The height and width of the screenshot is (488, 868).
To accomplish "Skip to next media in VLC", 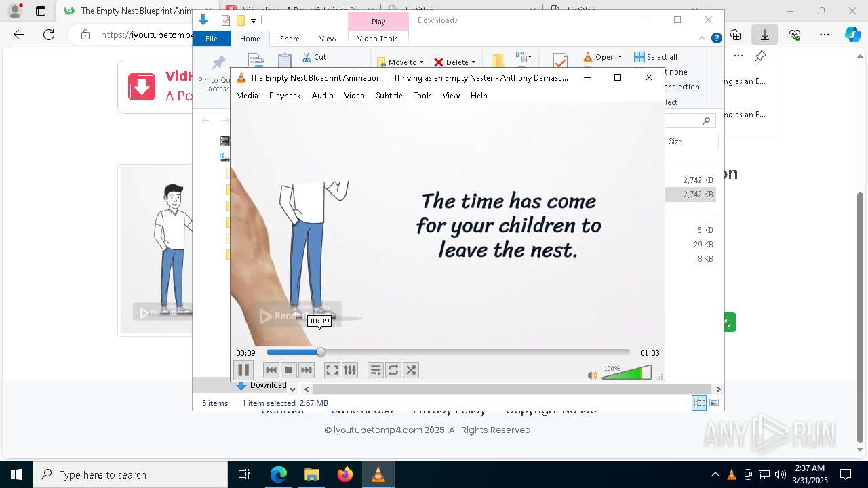I will click(x=307, y=370).
